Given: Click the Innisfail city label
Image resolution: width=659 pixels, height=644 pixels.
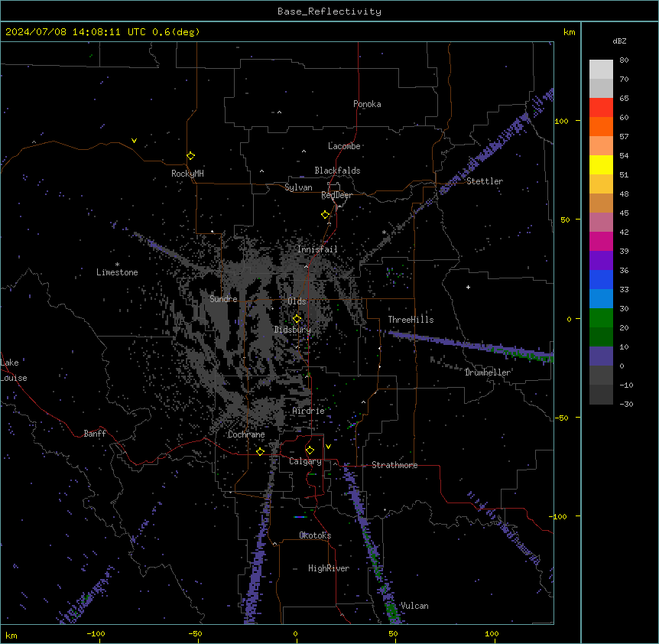Looking at the screenshot, I should 317,249.
